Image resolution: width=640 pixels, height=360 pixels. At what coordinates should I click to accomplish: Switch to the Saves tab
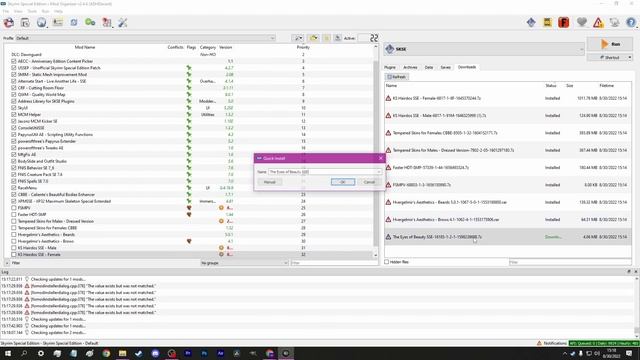coord(446,67)
